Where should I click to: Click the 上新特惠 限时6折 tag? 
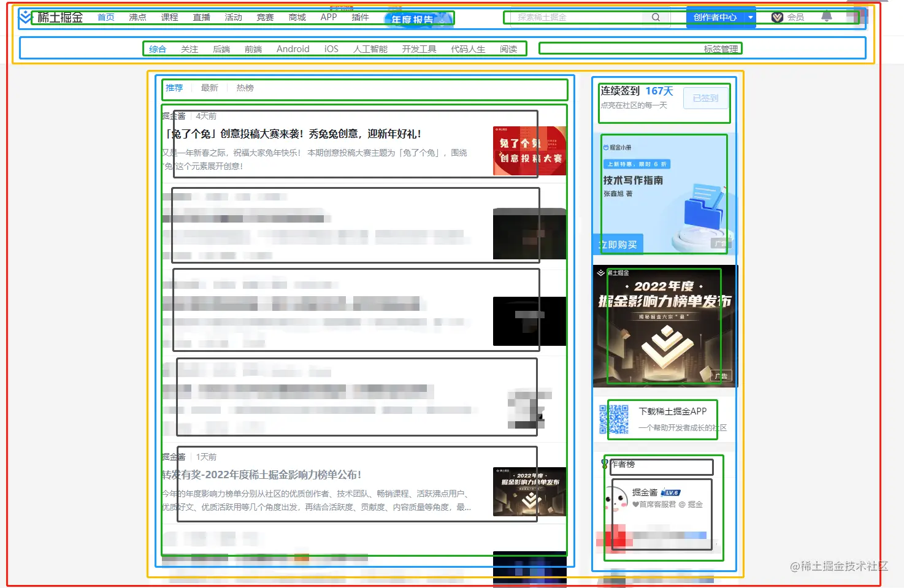pyautogui.click(x=637, y=164)
